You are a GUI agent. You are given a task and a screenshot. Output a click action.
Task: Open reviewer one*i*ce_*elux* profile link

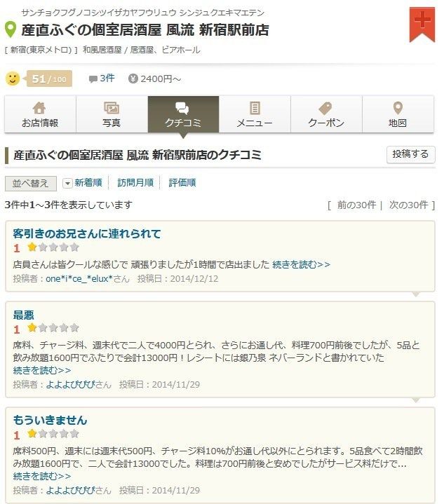pyautogui.click(x=79, y=279)
